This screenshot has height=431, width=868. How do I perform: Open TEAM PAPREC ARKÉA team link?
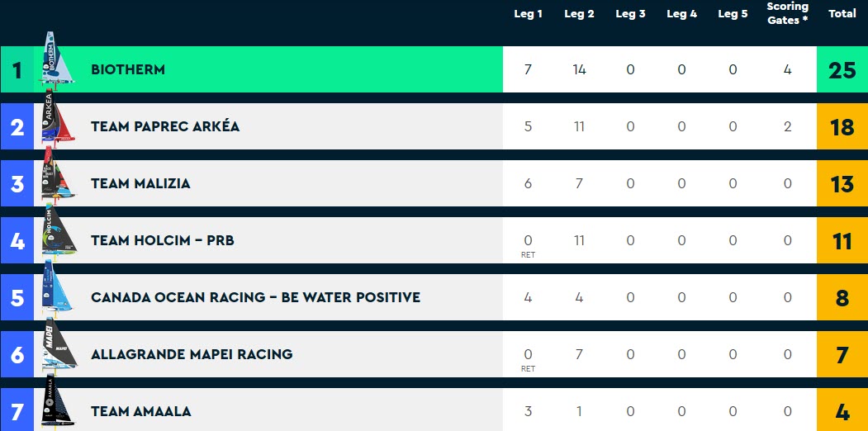(165, 126)
